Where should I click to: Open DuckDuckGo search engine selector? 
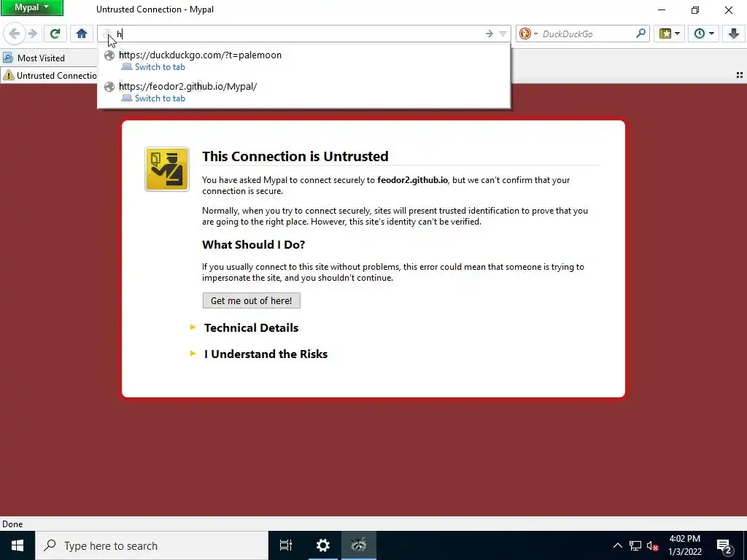click(528, 34)
